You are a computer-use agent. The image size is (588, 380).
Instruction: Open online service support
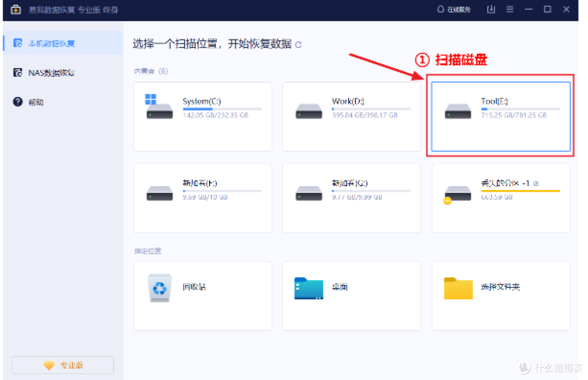coord(454,9)
